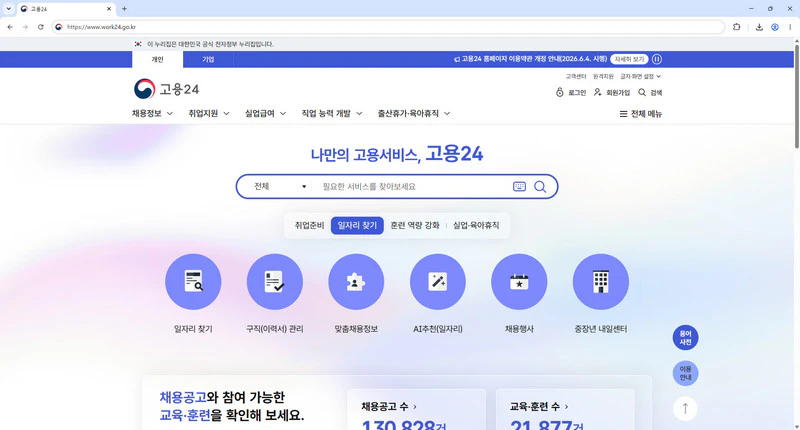Click the 고용24 logo
Viewport: 800px width, 430px height.
pos(166,89)
